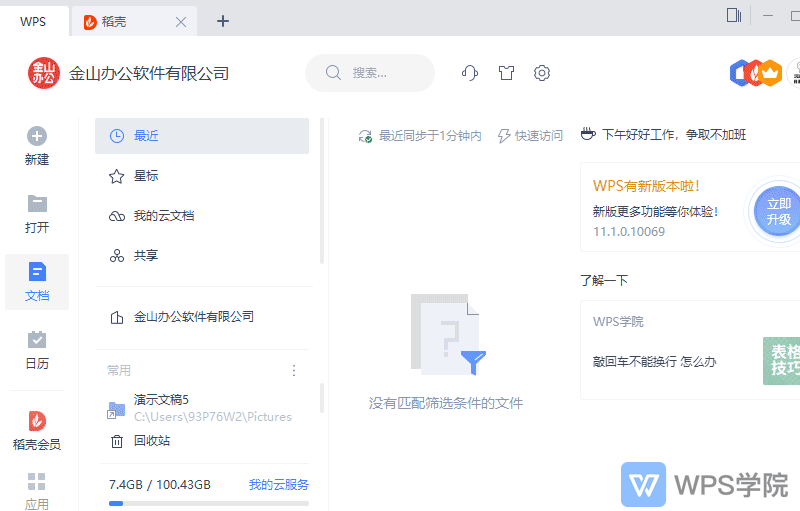Select 最近 recent documents
The height and width of the screenshot is (511, 800).
pos(202,136)
